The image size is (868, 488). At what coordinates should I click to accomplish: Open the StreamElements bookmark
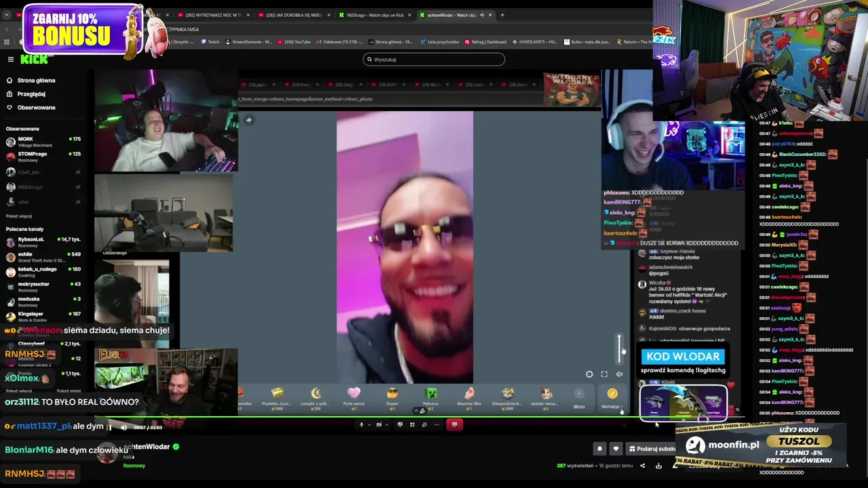(248, 42)
